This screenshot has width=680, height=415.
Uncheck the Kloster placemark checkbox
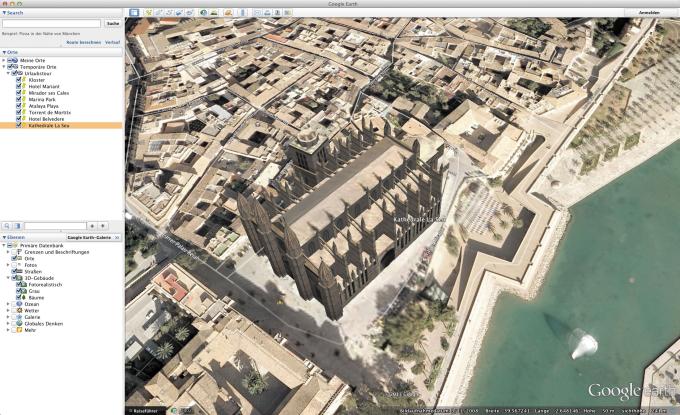point(19,80)
